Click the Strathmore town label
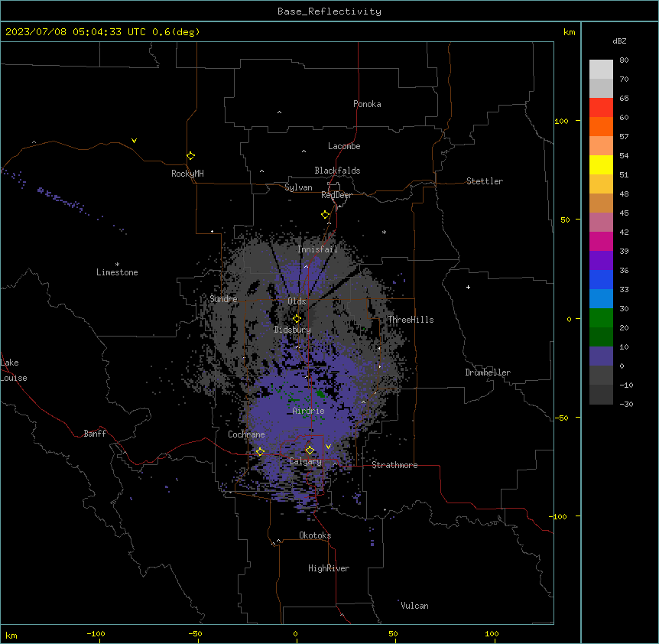This screenshot has width=659, height=644. [394, 465]
